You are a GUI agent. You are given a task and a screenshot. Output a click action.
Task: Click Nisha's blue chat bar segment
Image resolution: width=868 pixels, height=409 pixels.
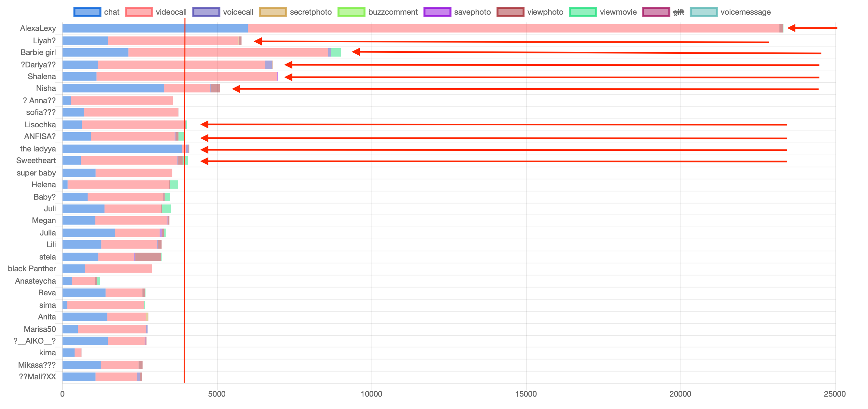click(x=114, y=88)
